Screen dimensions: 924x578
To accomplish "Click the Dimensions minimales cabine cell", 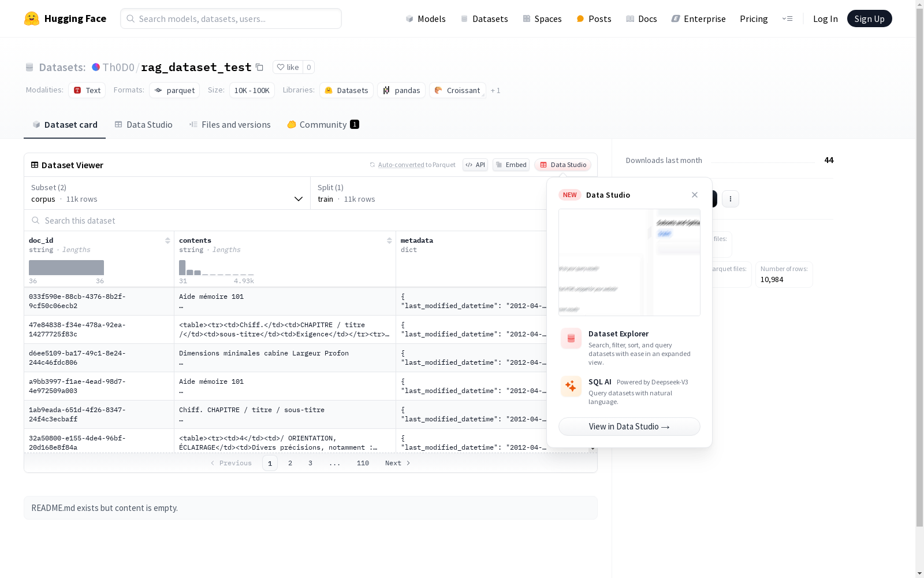I will (285, 358).
